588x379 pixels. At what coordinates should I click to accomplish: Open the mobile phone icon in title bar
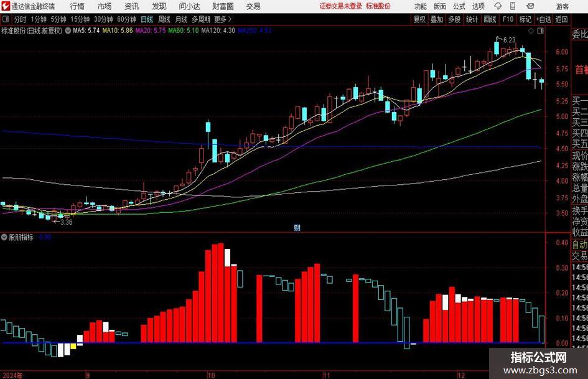(x=512, y=6)
